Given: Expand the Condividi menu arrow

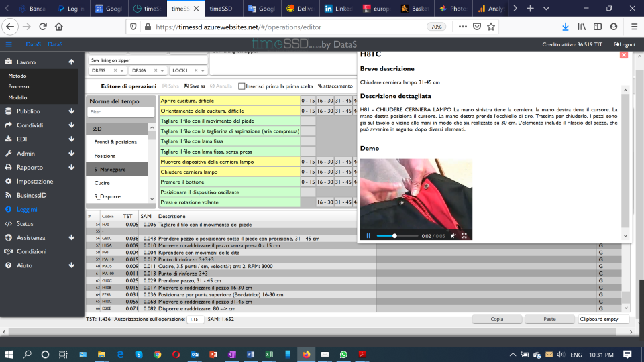Looking at the screenshot, I should (72, 125).
